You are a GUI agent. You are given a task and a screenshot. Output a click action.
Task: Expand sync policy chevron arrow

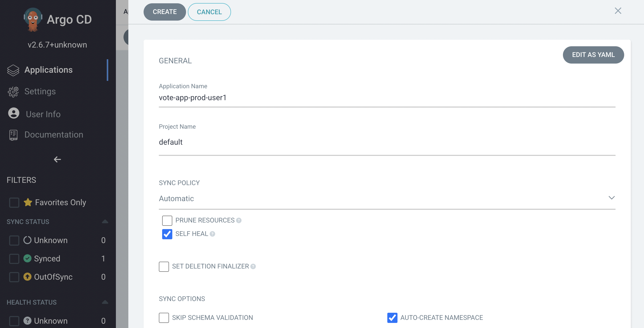[611, 198]
